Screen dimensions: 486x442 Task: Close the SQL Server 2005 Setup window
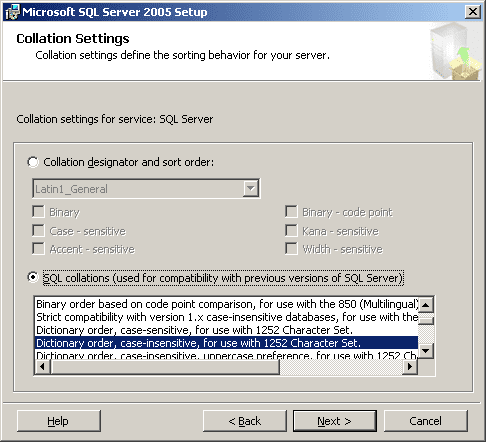point(473,12)
